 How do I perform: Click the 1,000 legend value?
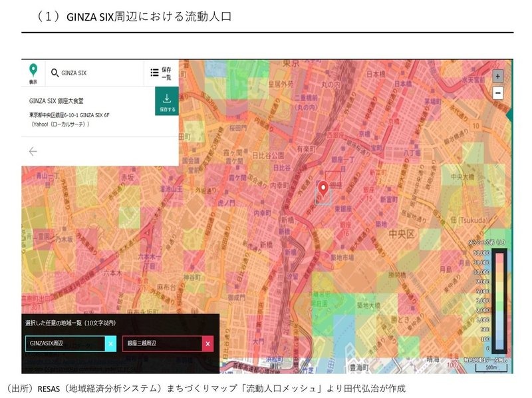[x=483, y=319]
